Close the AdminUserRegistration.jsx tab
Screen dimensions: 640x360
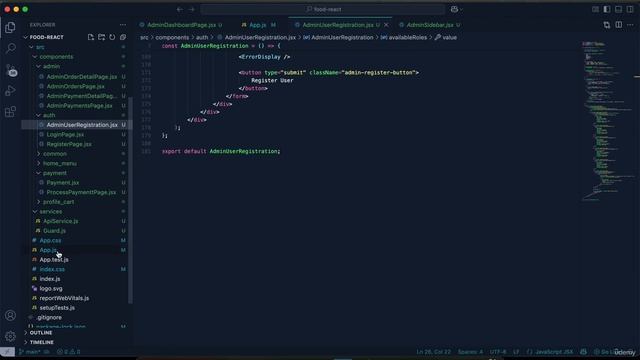point(386,25)
